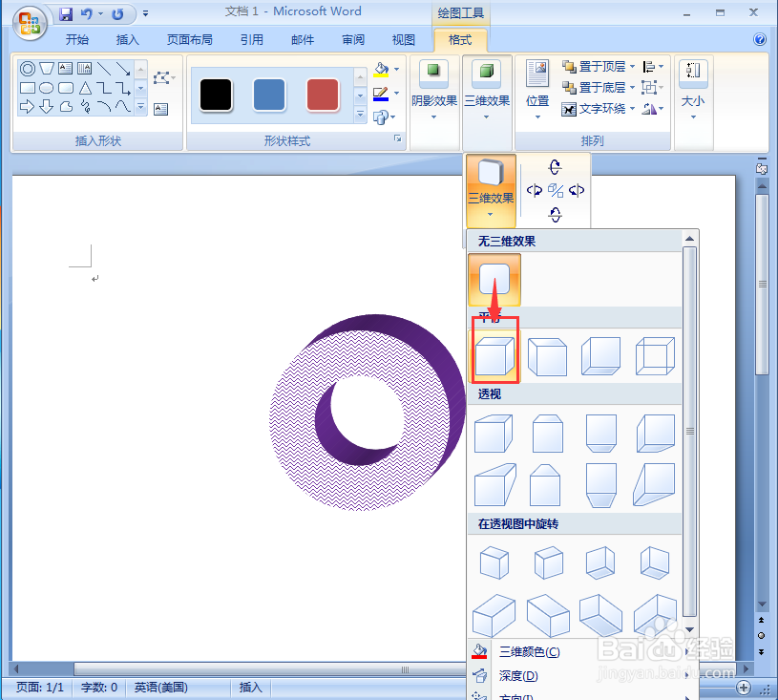The height and width of the screenshot is (700, 778).
Task: Redo the last action
Action: coord(117,14)
